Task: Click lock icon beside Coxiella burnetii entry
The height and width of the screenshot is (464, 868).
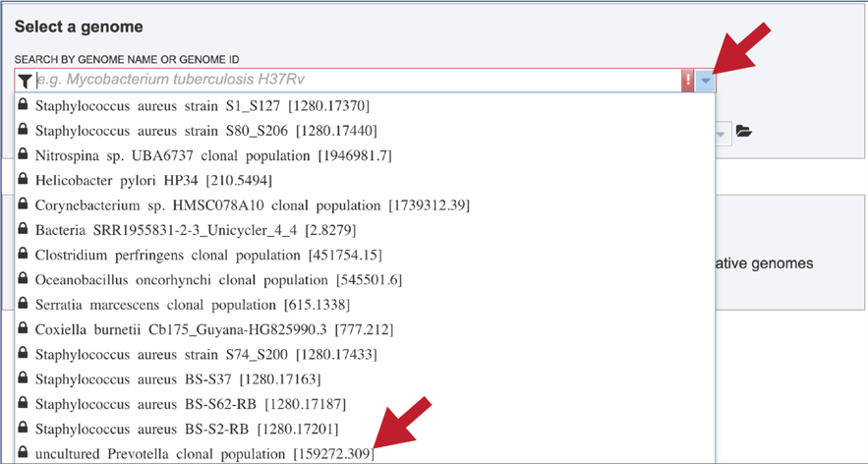Action: point(23,329)
